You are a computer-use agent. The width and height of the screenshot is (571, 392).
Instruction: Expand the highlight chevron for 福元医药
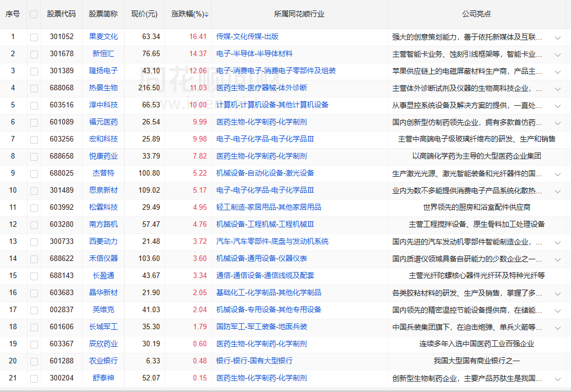[x=558, y=123]
